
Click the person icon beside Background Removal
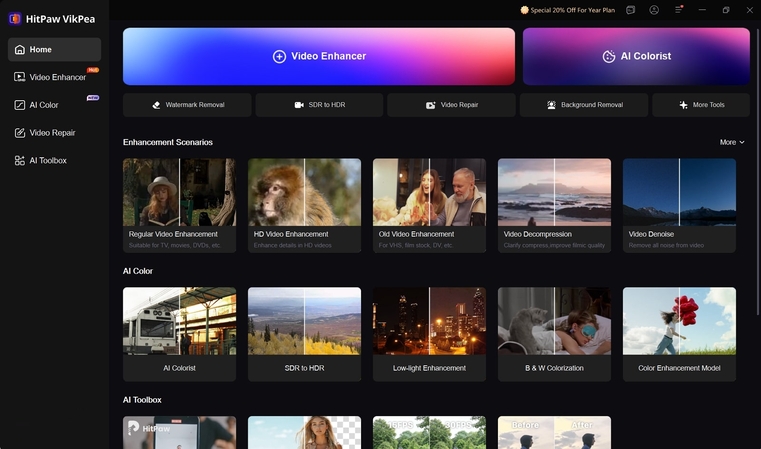551,105
